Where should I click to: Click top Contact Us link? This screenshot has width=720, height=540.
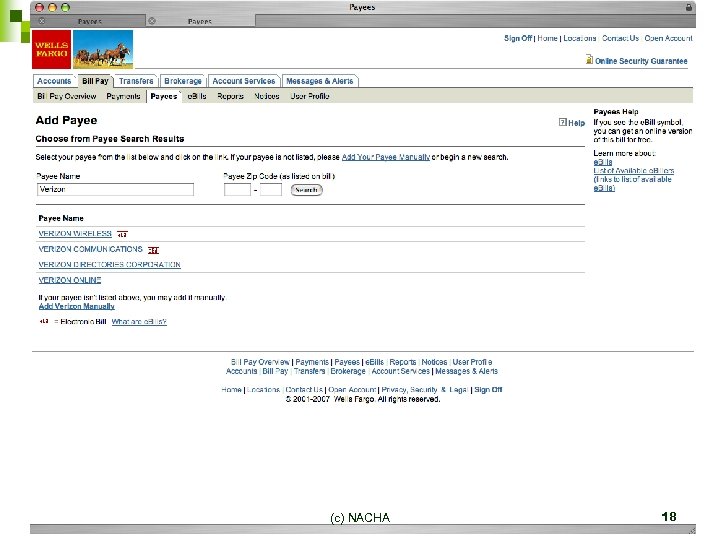coord(620,38)
